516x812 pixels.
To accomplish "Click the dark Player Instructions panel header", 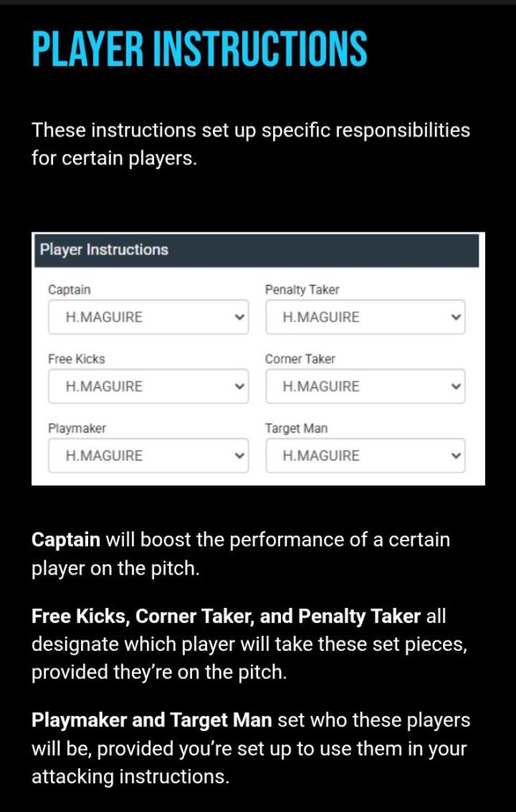I will pos(258,250).
